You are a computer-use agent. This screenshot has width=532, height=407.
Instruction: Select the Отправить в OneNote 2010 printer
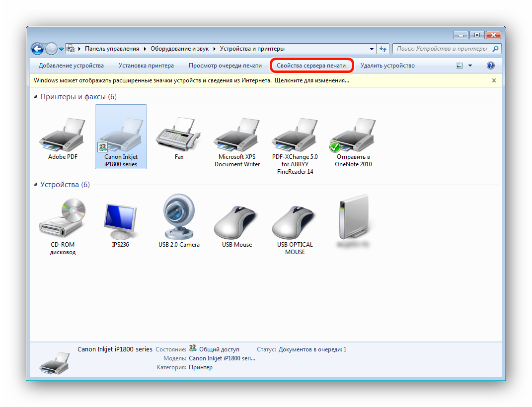pyautogui.click(x=353, y=136)
